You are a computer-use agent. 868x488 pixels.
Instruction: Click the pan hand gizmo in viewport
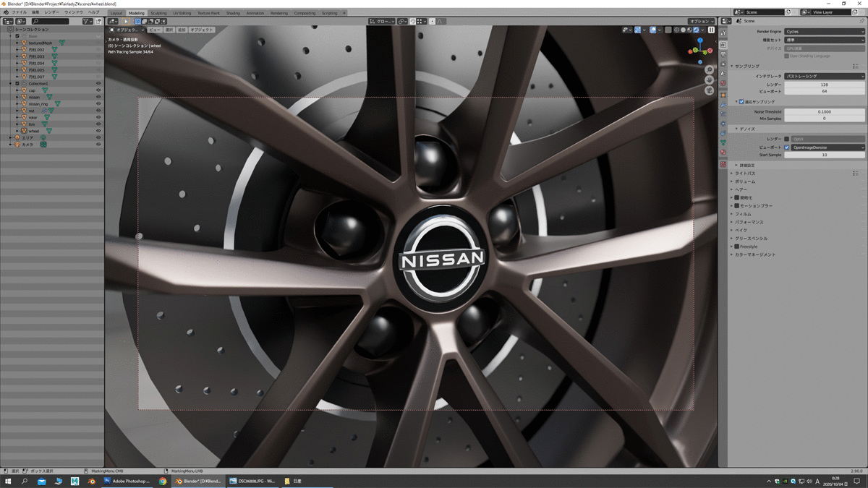[x=709, y=80]
